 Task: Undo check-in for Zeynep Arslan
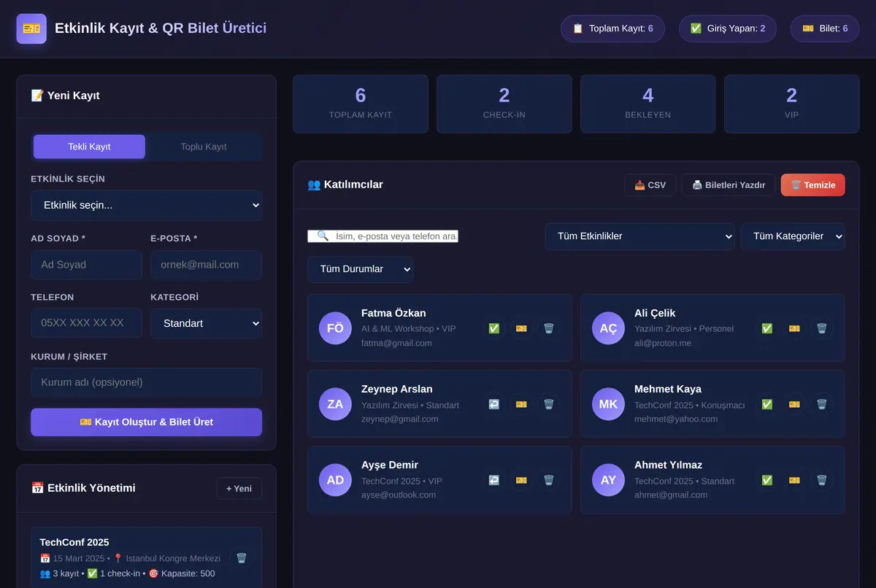(493, 404)
